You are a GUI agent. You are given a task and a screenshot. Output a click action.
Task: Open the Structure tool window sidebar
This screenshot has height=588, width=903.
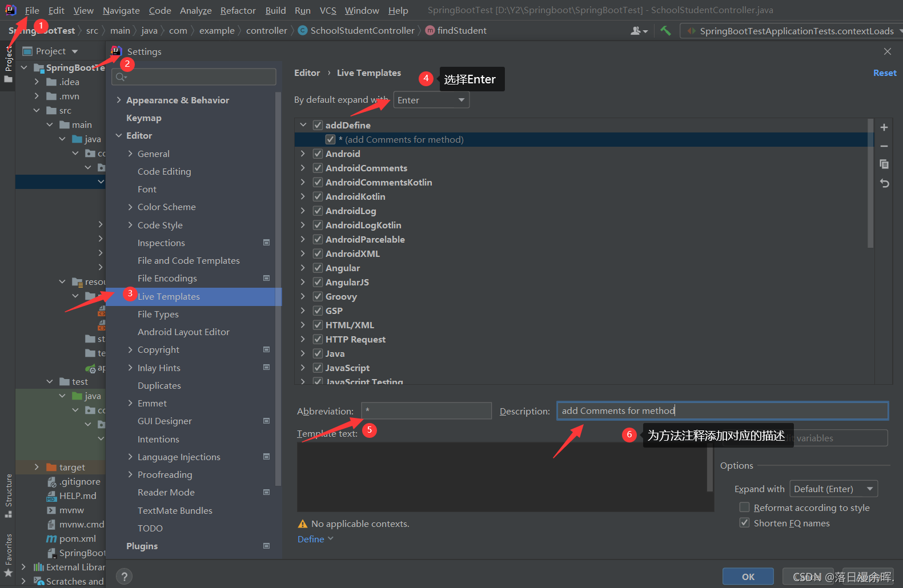click(8, 496)
